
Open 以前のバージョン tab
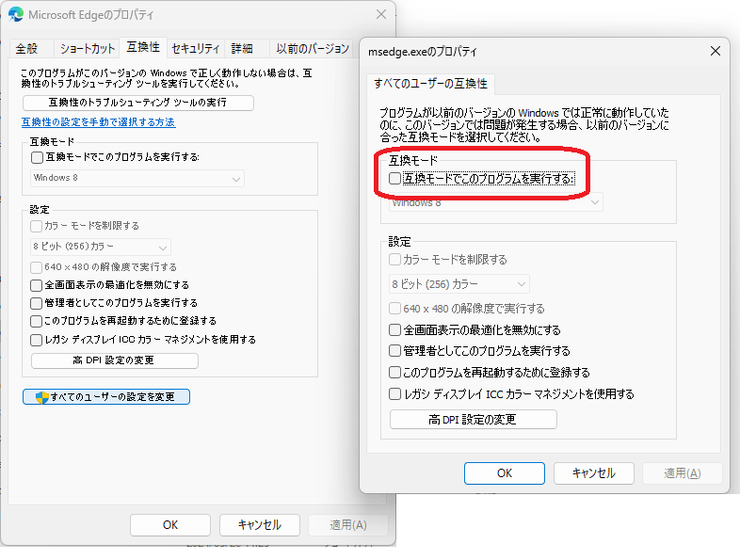[312, 48]
